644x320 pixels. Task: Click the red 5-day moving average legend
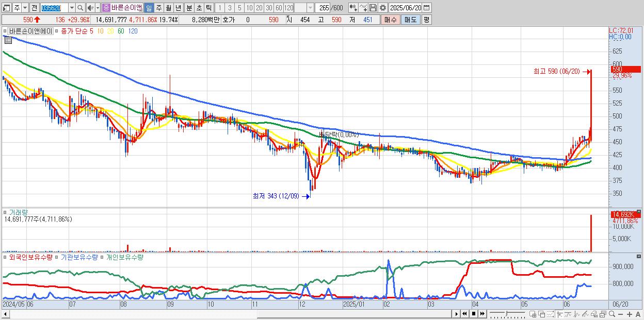point(91,31)
